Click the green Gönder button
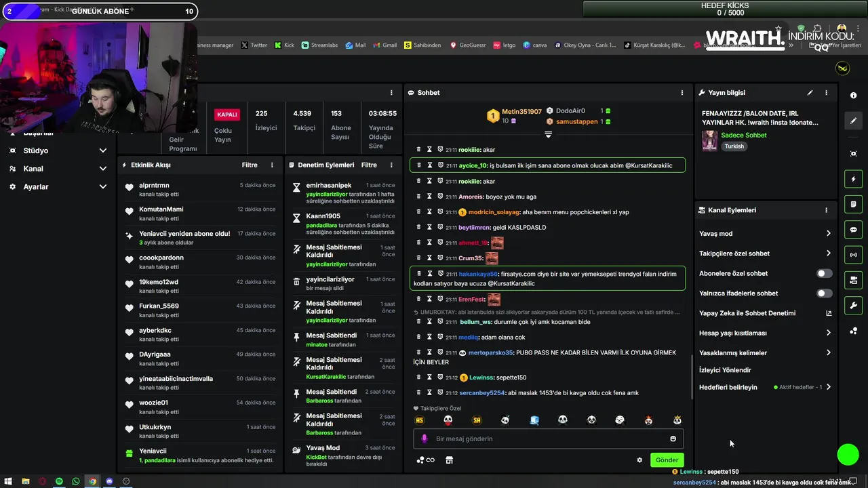Viewport: 868px width, 488px height. (x=667, y=460)
